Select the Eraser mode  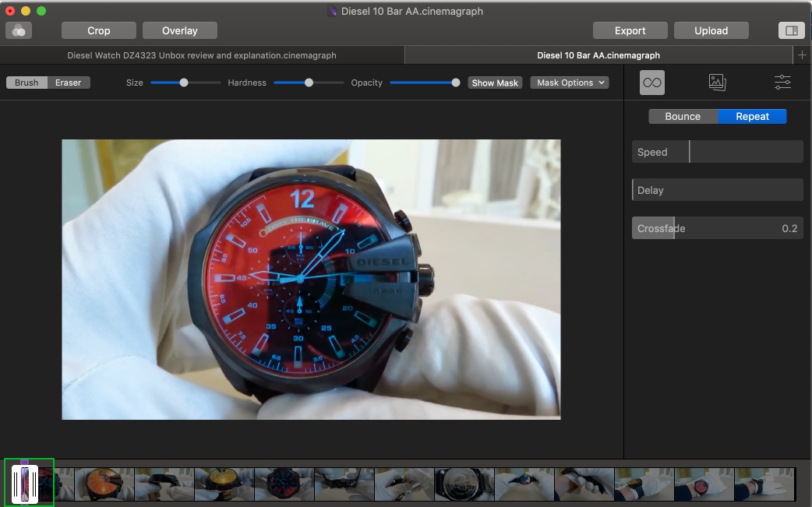point(69,83)
